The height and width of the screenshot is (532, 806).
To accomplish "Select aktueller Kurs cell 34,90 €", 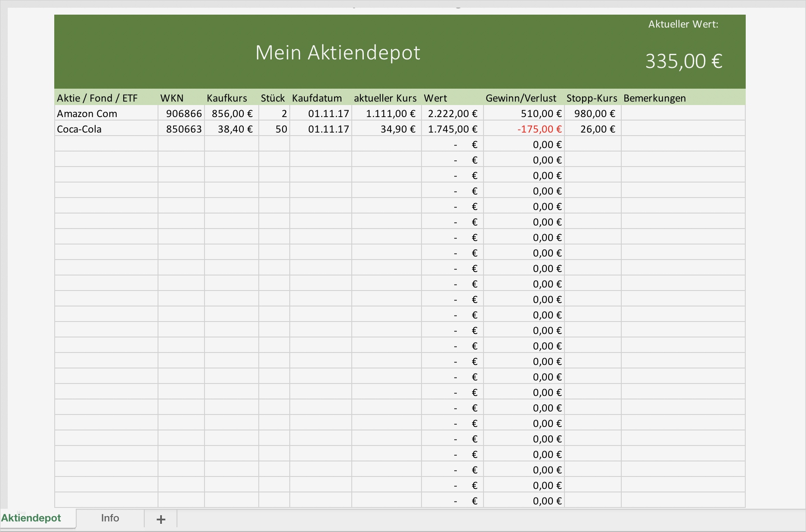I will (x=387, y=129).
